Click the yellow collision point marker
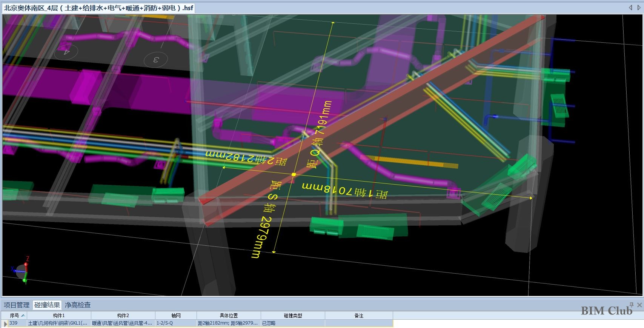The width and height of the screenshot is (644, 328). tap(294, 174)
